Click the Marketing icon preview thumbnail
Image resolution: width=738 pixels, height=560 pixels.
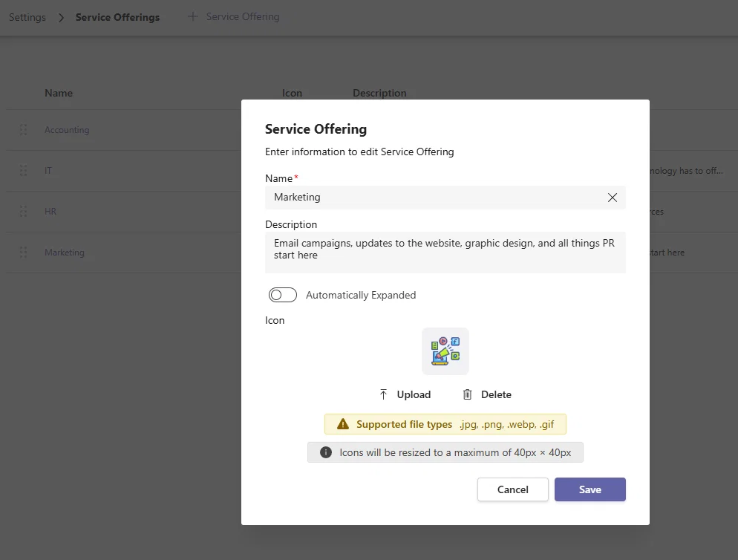pos(445,351)
